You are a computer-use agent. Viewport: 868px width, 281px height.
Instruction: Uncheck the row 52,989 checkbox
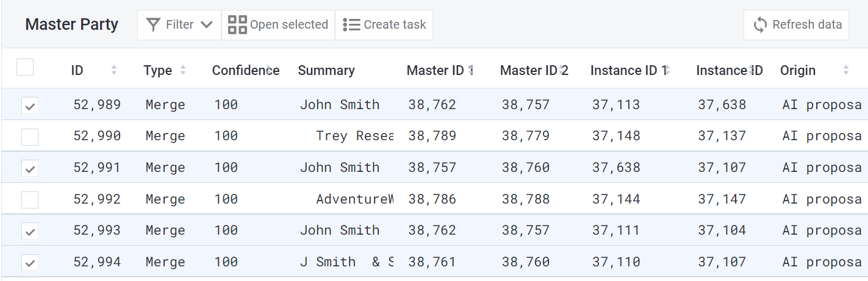click(x=30, y=105)
